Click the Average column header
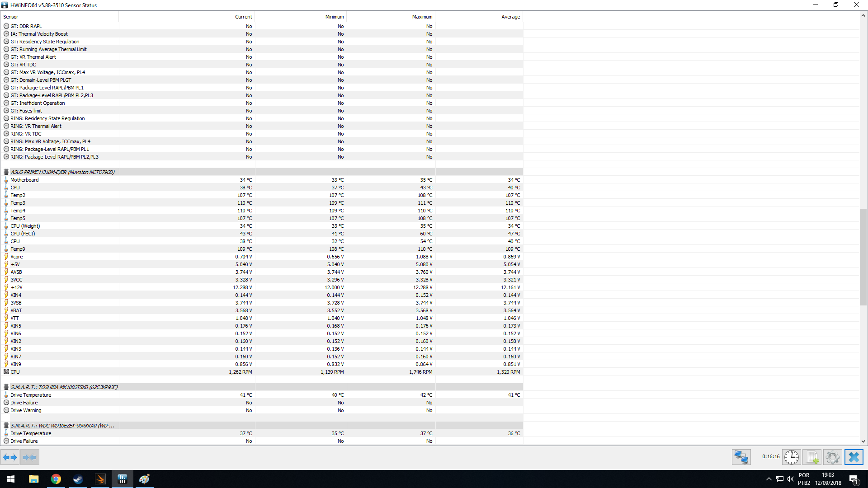Viewport: 868px width, 488px height. (x=479, y=17)
